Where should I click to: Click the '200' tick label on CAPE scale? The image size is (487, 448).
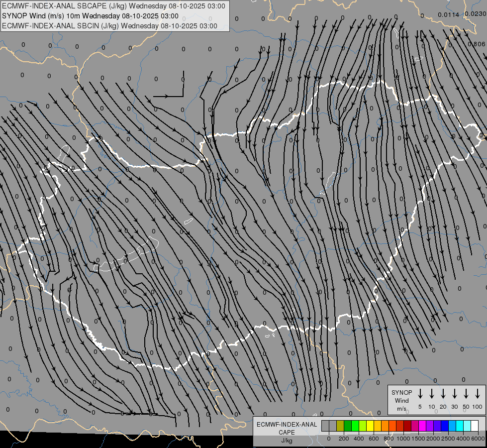pyautogui.click(x=344, y=439)
